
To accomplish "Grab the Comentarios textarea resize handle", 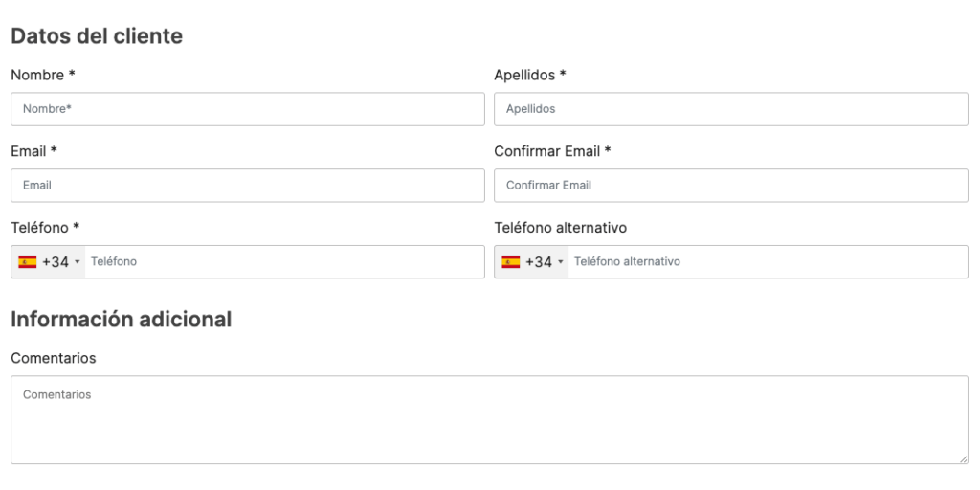I will [964, 459].
